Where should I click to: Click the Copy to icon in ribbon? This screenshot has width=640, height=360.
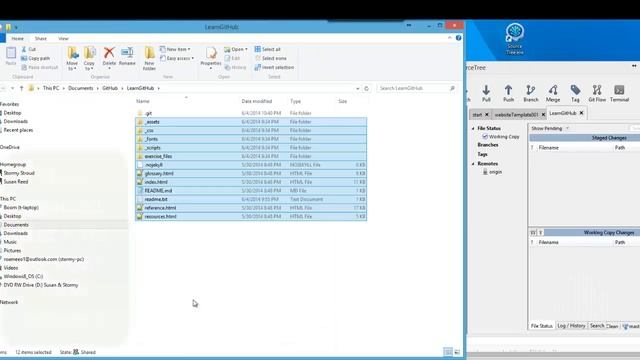click(89, 58)
